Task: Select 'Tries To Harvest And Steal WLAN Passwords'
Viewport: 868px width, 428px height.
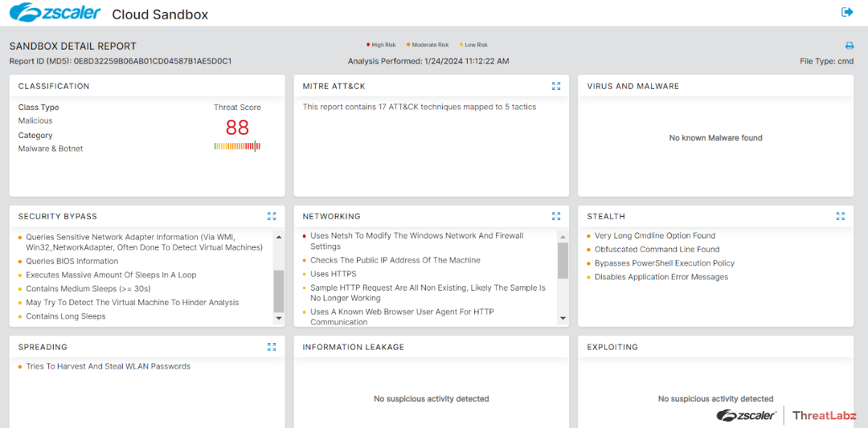Action: tap(108, 366)
